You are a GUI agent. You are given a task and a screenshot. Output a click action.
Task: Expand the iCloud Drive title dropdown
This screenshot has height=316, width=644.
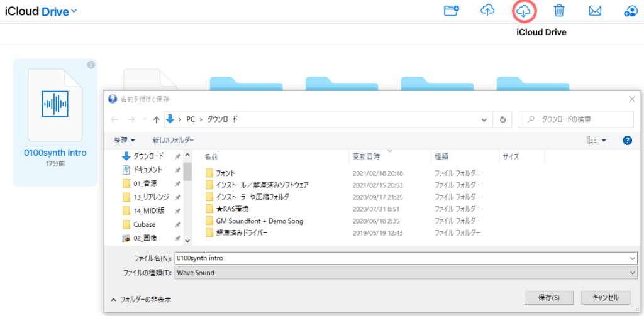tap(74, 11)
